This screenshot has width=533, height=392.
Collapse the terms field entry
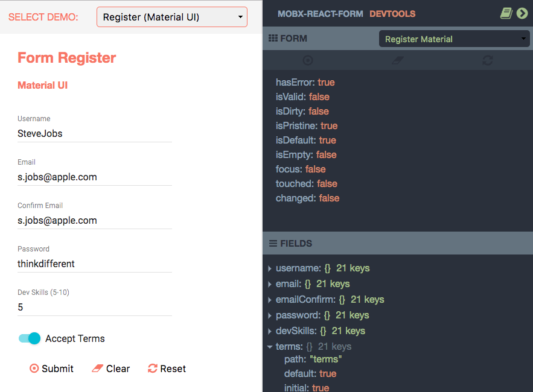[269, 346]
